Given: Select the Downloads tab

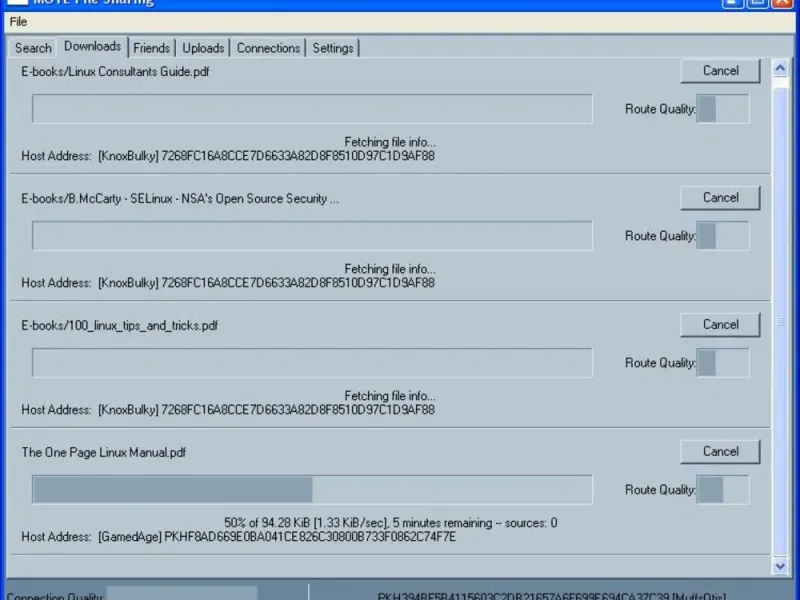Looking at the screenshot, I should coord(92,46).
